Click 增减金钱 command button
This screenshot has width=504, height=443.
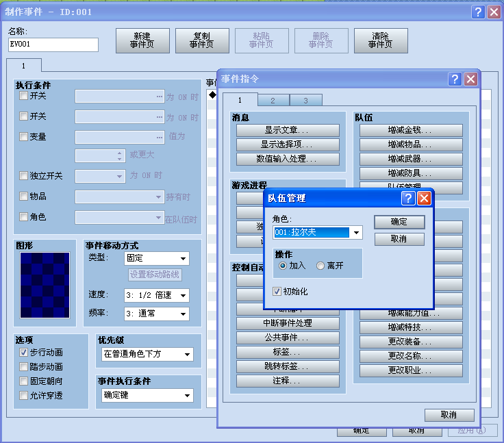411,131
